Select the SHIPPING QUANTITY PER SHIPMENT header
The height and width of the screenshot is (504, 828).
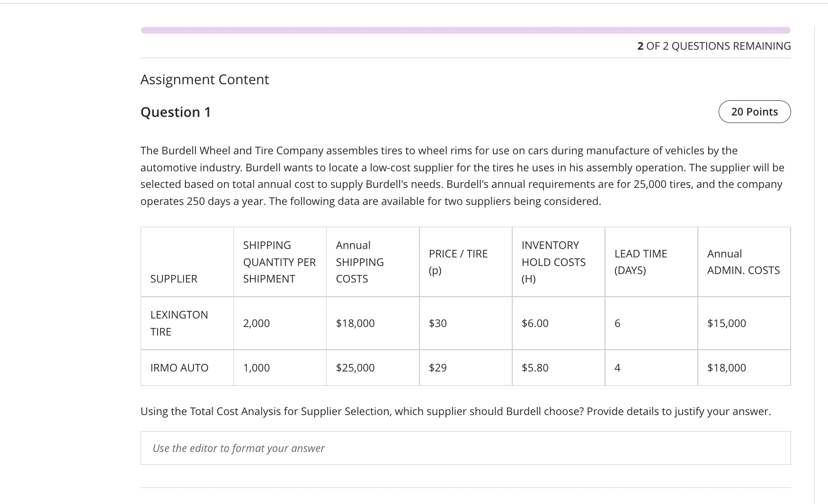point(279,262)
